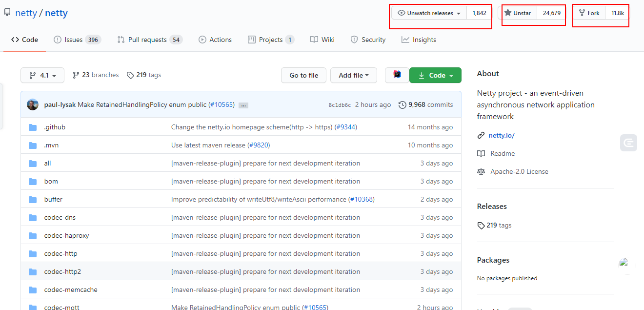Click the folder icon for .github
This screenshot has width=644, height=310.
point(33,127)
